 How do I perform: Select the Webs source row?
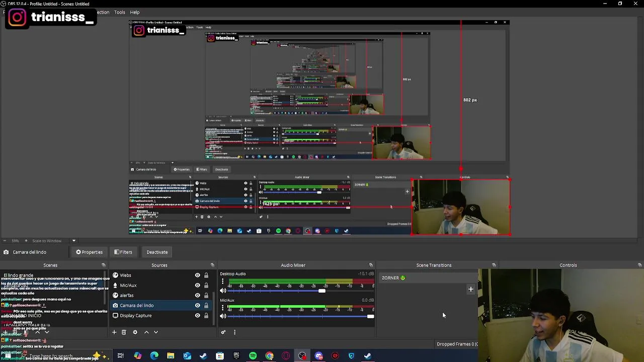[x=161, y=275]
